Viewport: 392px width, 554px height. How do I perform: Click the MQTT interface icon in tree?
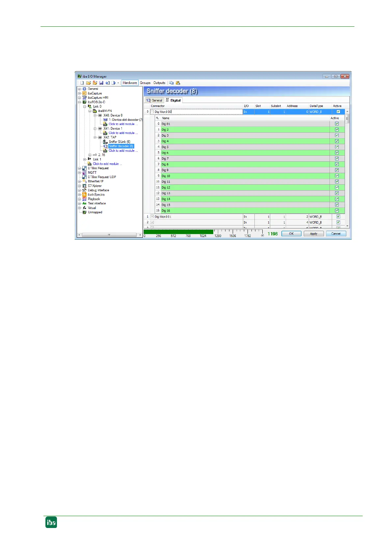pyautogui.click(x=84, y=172)
